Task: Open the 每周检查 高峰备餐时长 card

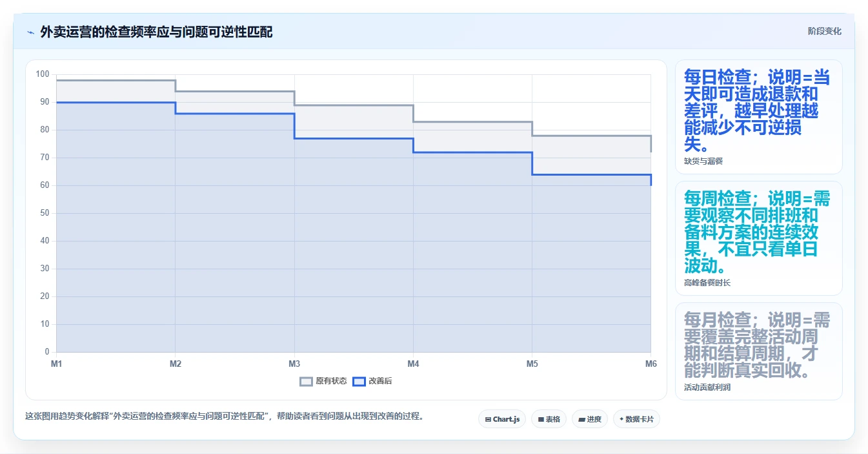Action: [759, 238]
